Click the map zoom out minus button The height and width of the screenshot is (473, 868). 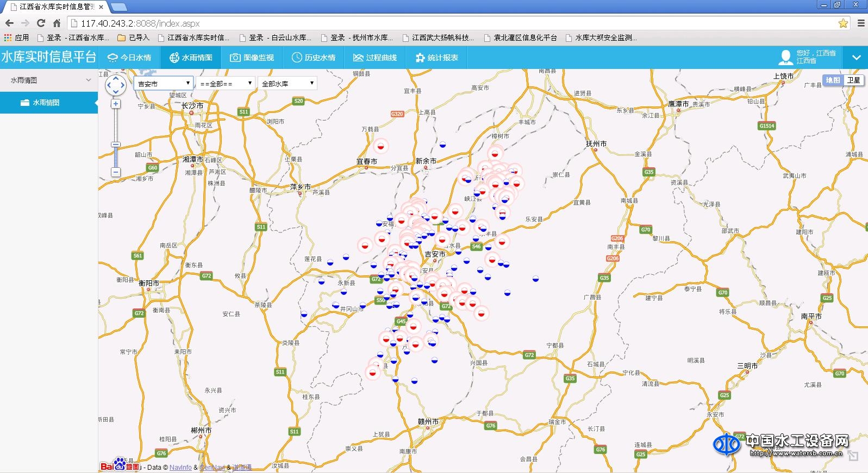[x=116, y=172]
